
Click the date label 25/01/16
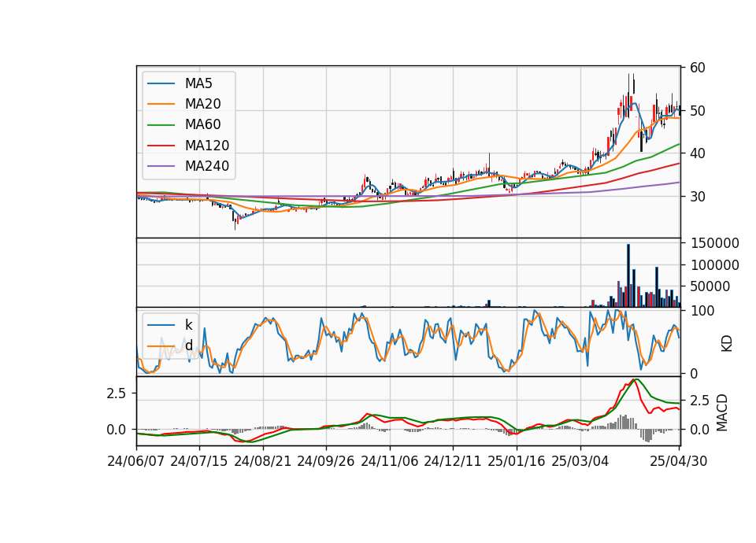click(517, 461)
